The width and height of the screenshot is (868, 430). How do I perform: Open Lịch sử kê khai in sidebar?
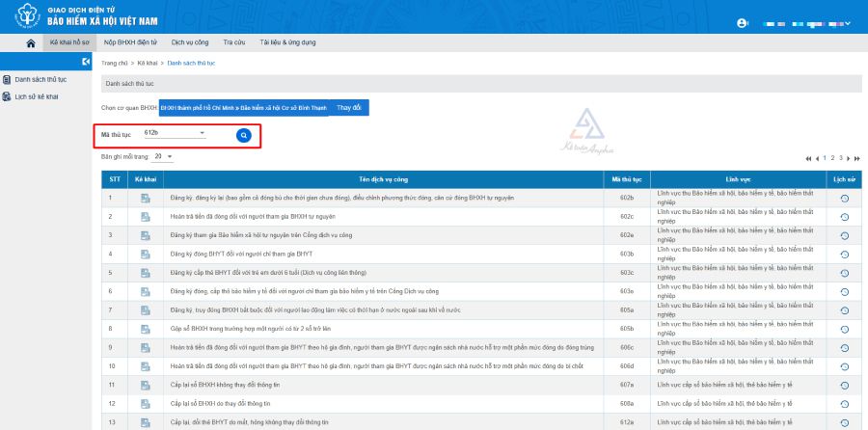37,96
